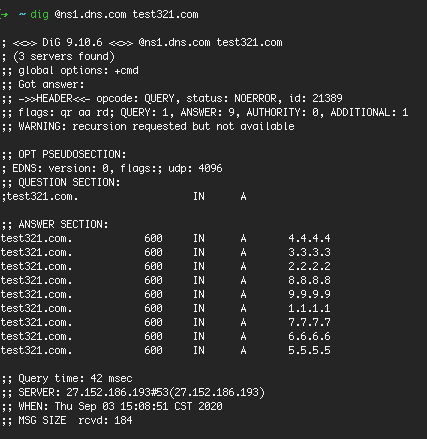Click the Query time 42 msec line
This screenshot has width=427, height=439.
pyautogui.click(x=67, y=378)
